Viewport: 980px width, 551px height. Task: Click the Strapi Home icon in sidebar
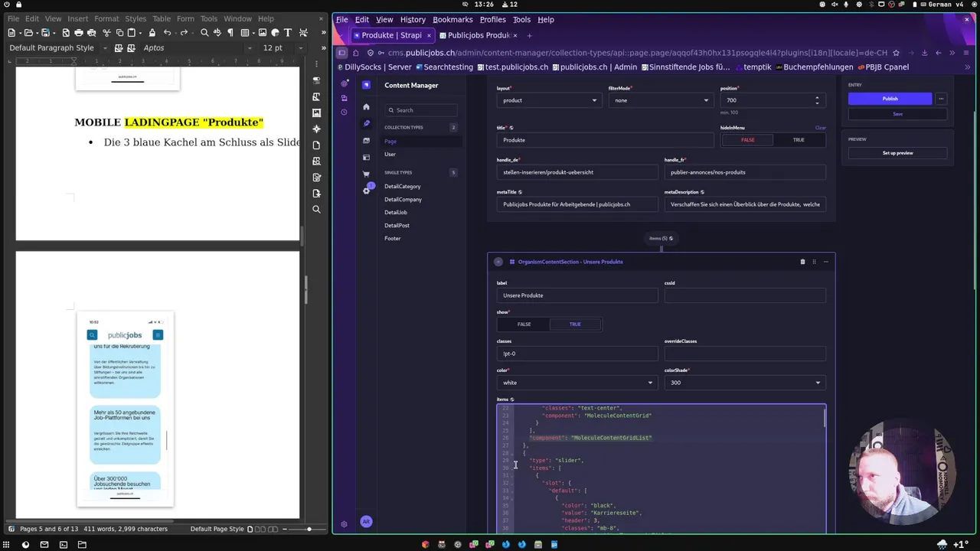(x=366, y=106)
